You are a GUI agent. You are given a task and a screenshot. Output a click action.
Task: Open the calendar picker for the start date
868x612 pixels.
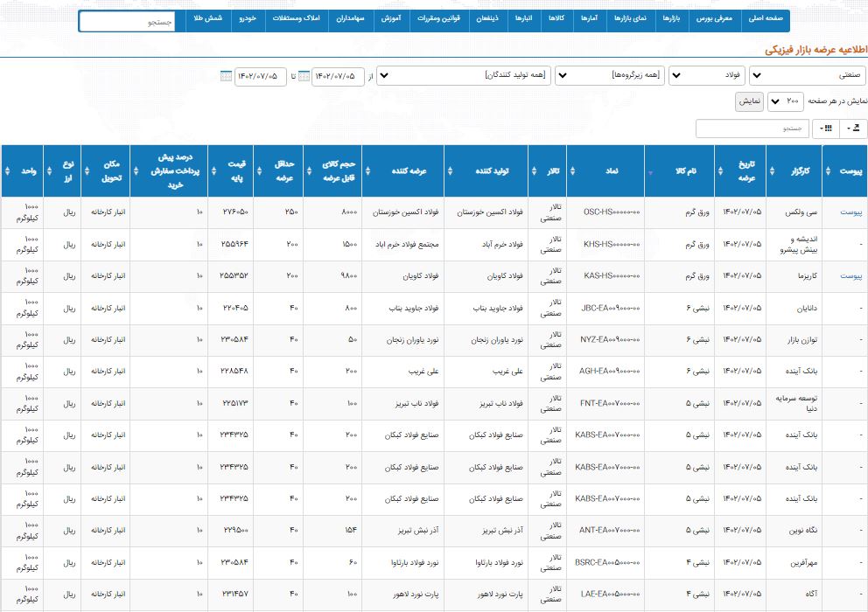pyautogui.click(x=304, y=76)
